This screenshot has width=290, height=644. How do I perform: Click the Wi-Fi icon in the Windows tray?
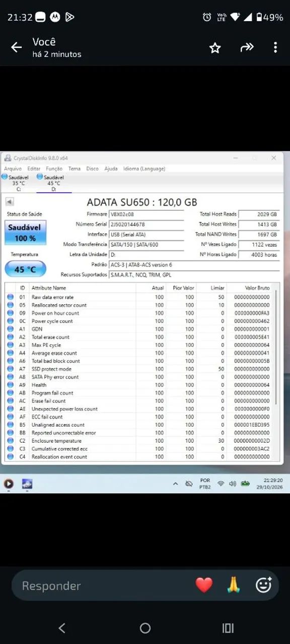coord(221,484)
